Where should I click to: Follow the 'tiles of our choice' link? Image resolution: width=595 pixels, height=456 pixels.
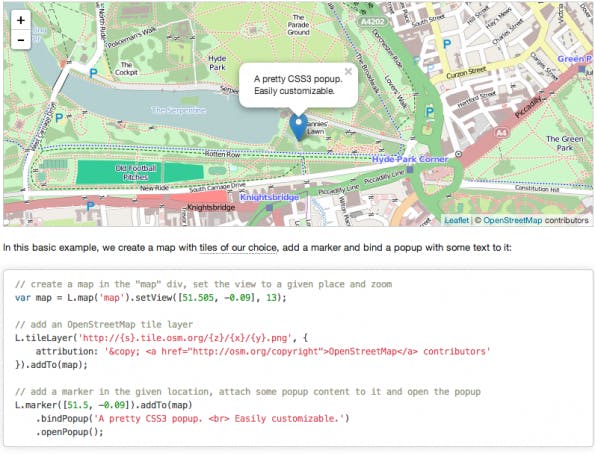238,248
